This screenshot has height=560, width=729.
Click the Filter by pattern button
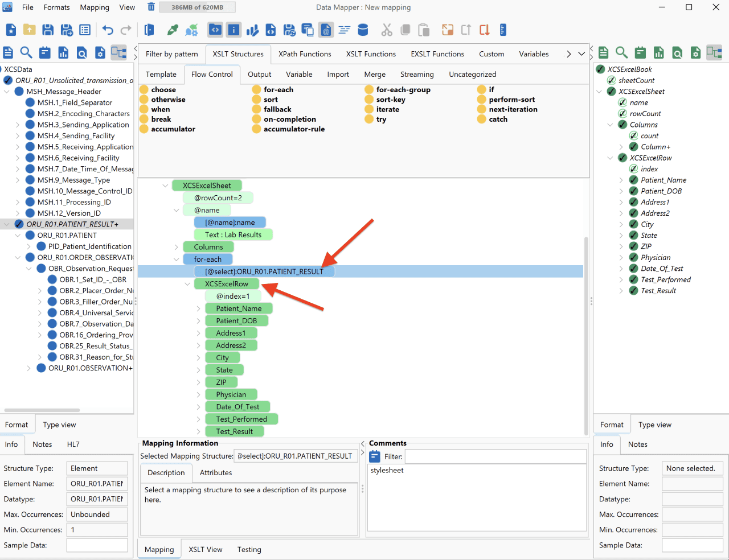172,54
